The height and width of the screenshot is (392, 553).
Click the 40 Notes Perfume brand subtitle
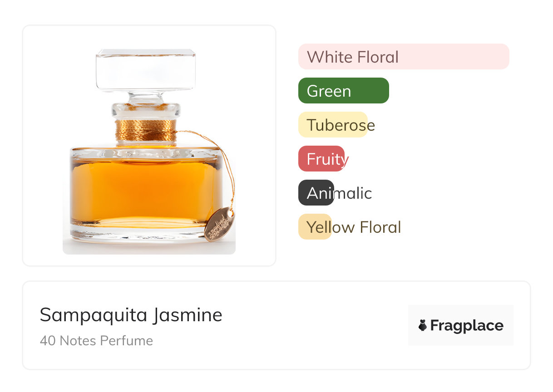[x=96, y=341]
